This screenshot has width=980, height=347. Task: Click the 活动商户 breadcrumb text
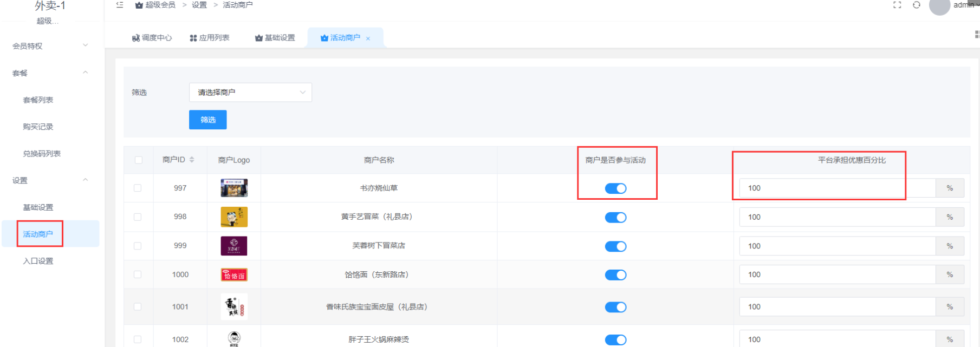pyautogui.click(x=238, y=5)
